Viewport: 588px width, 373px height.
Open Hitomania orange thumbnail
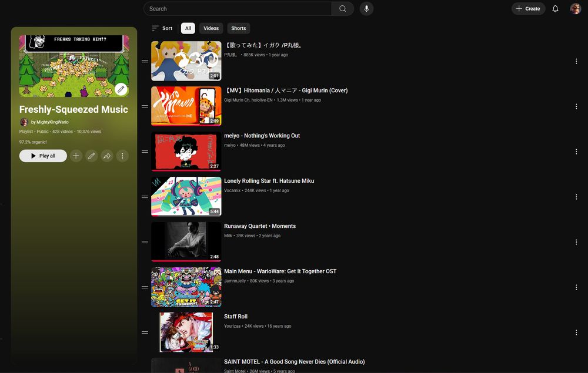click(186, 106)
